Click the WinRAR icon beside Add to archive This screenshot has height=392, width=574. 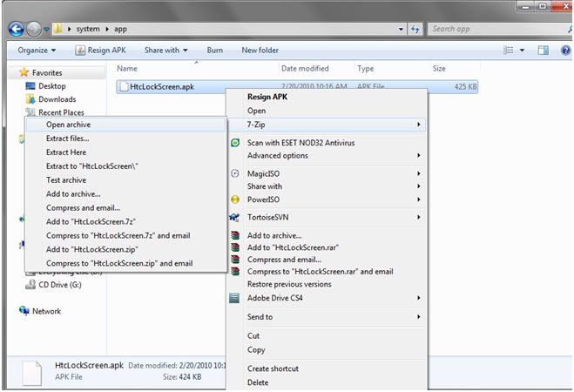coord(234,235)
